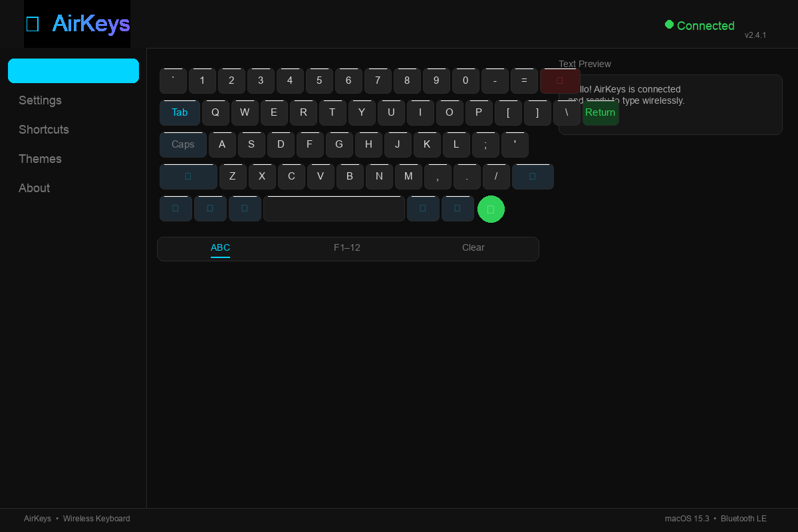The width and height of the screenshot is (798, 532).
Task: Tap the forward slash key
Action: 496,176
